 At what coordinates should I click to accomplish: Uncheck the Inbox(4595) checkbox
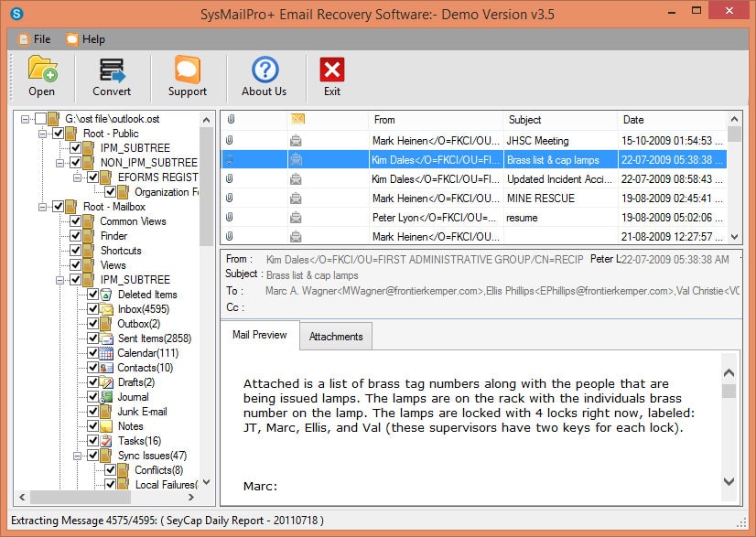pos(92,308)
